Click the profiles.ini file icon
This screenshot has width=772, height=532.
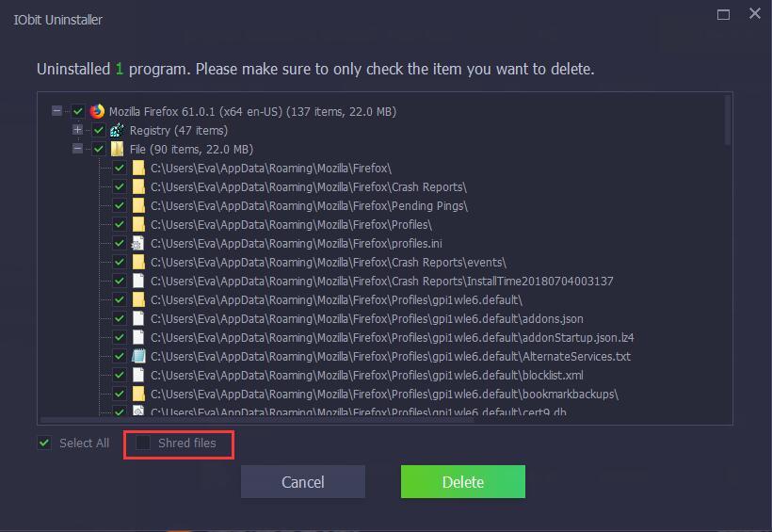pos(138,243)
